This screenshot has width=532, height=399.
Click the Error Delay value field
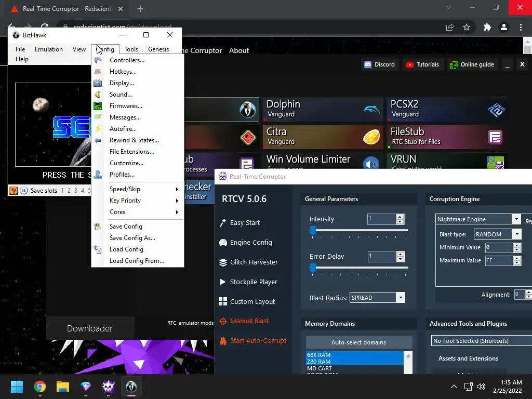[382, 257]
